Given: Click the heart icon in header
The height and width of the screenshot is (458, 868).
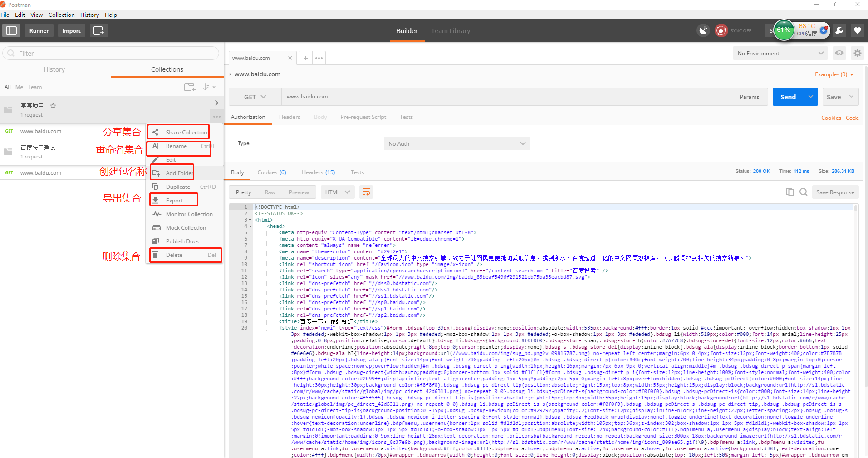Looking at the screenshot, I should tap(857, 30).
